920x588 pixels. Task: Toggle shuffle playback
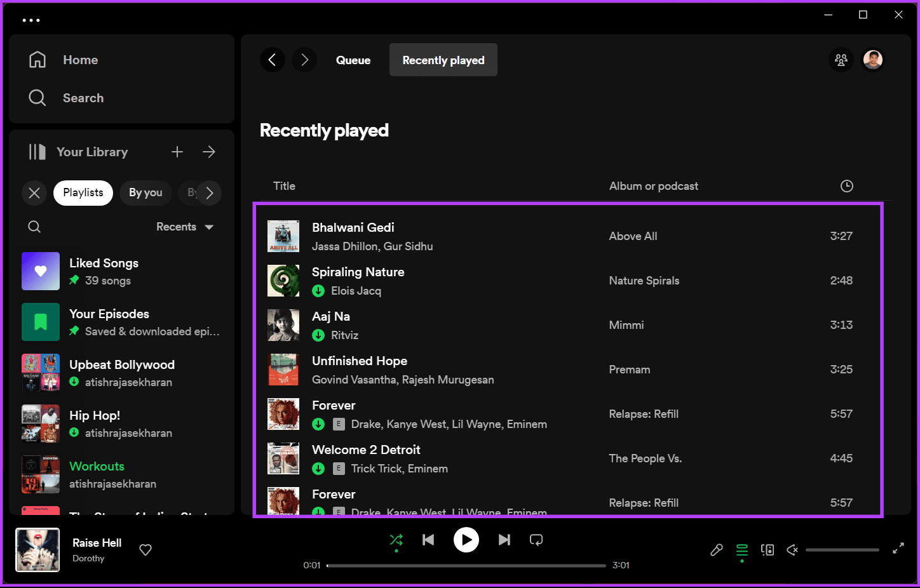(396, 540)
